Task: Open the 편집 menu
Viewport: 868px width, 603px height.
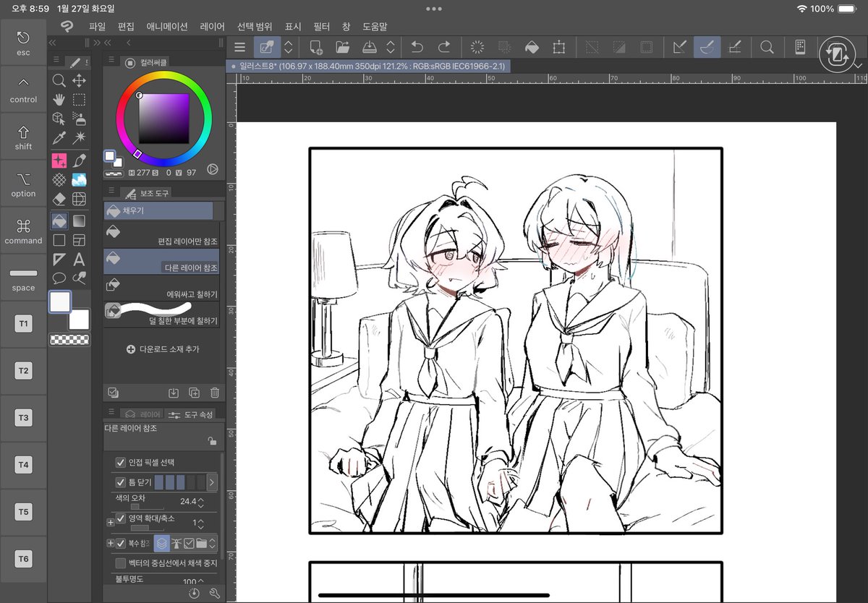Action: tap(126, 26)
